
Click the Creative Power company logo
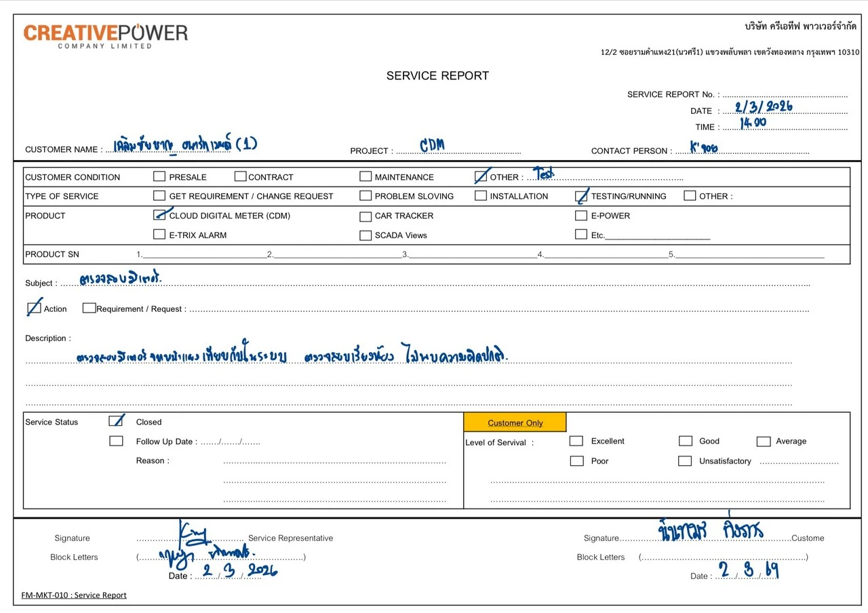(106, 35)
